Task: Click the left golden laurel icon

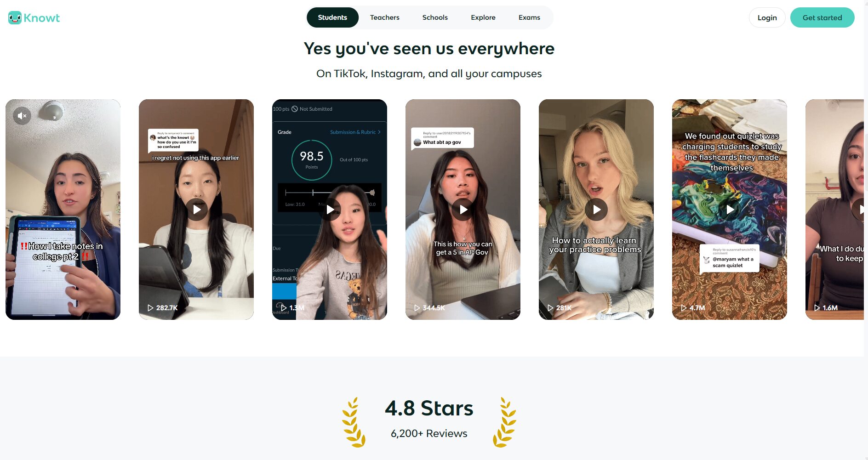Action: pos(354,422)
